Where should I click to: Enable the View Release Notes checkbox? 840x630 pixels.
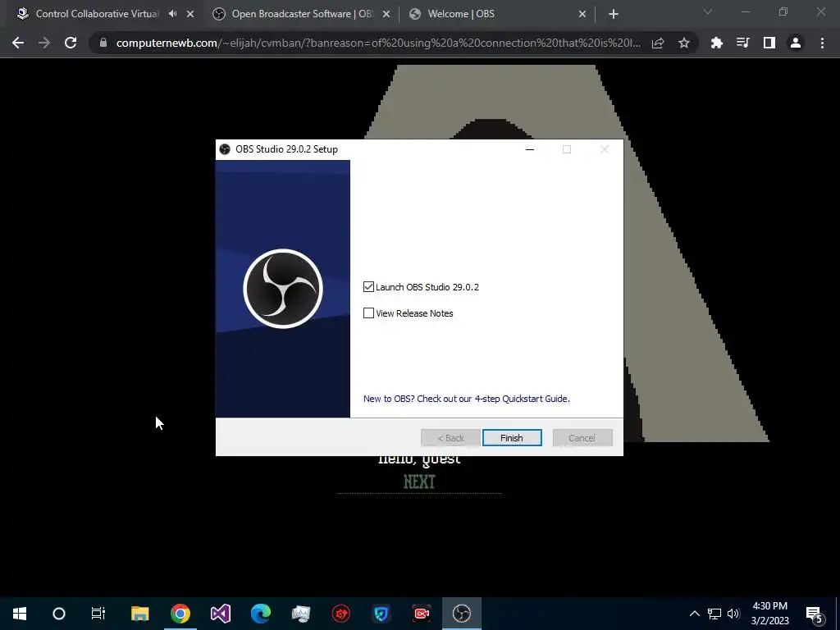coord(368,313)
